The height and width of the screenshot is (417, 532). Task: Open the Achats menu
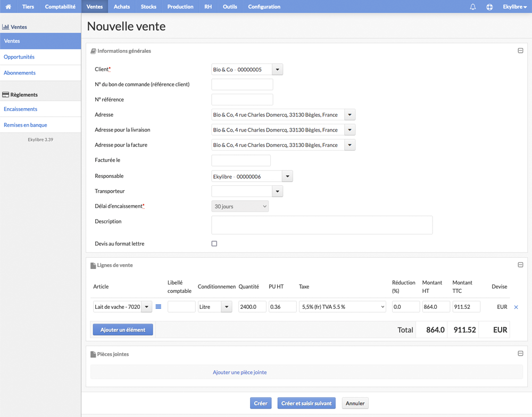click(x=122, y=6)
